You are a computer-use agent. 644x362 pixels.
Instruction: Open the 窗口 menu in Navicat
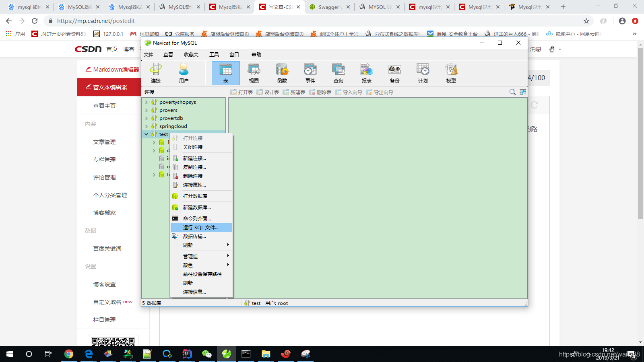(x=234, y=55)
